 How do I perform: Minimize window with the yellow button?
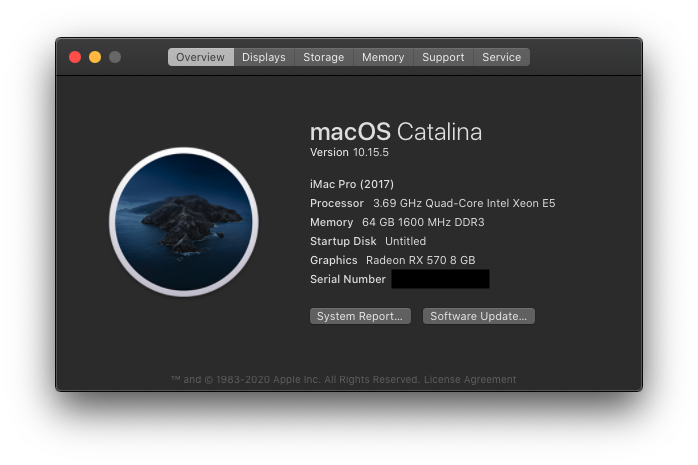tap(95, 57)
